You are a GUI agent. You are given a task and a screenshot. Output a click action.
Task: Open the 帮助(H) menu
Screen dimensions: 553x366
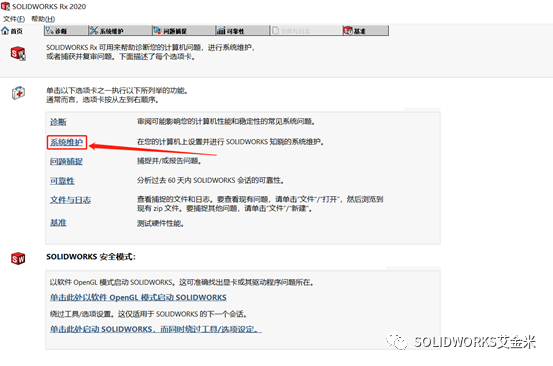click(43, 19)
